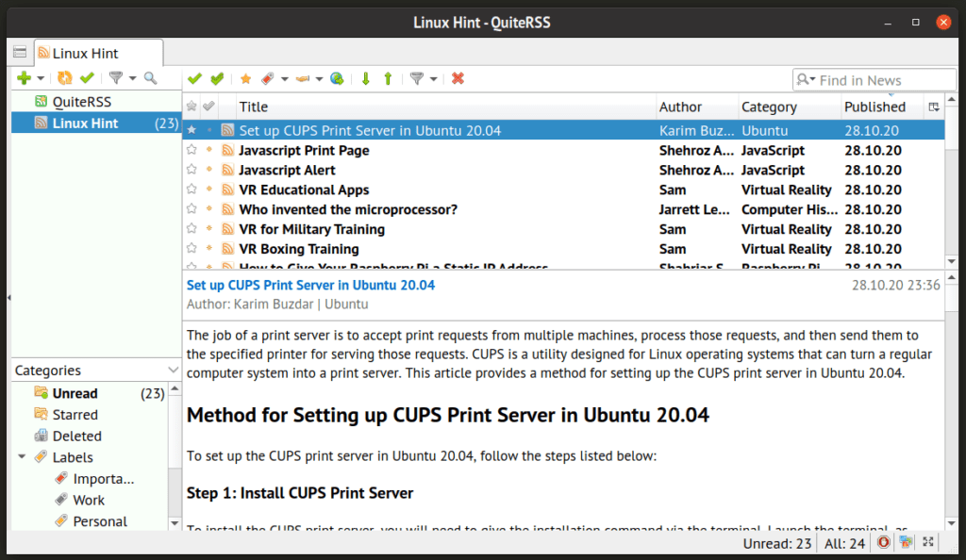Mark Javascript Print Page as unread
Screen dimensions: 966x560
pyautogui.click(x=208, y=150)
